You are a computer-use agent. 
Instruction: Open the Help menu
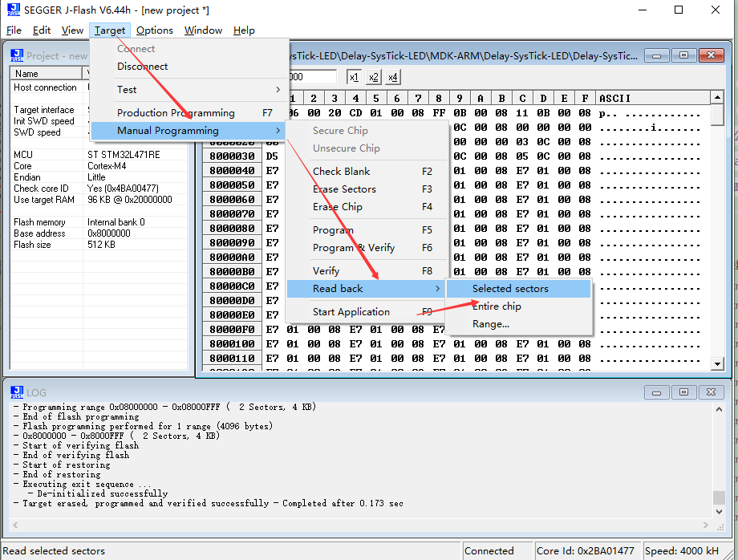coord(244,30)
